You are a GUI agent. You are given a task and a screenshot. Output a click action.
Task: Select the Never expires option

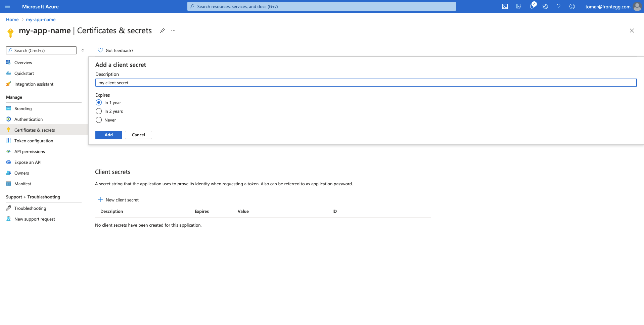99,120
